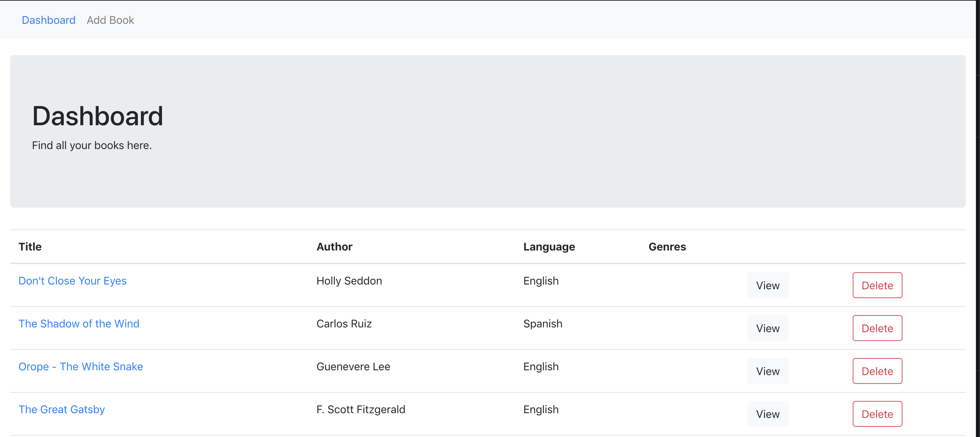
Task: Delete Orope - The White Snake
Action: [877, 371]
